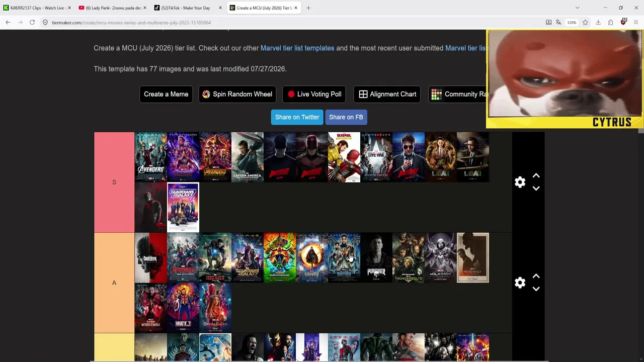Click the tiermaker.com URL address bar

292,23
